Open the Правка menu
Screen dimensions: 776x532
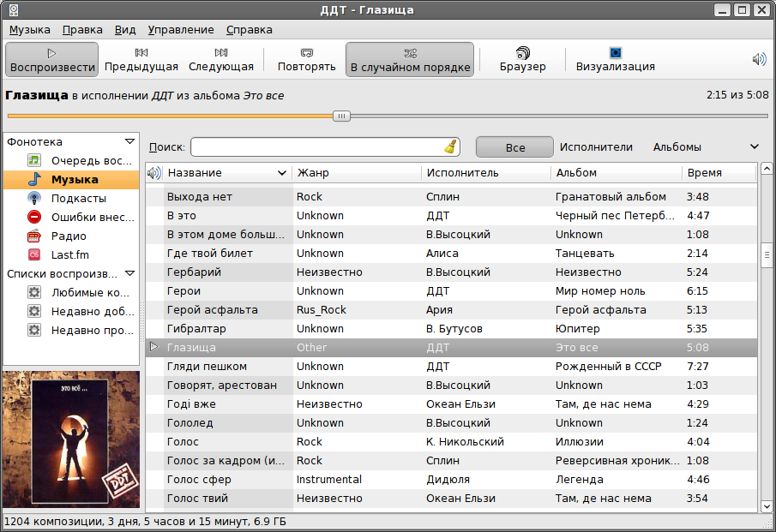(82, 30)
